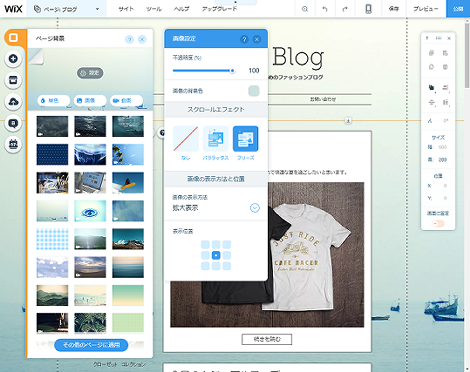Image resolution: width=470 pixels, height=372 pixels.
Task: Select the snowboarder background thumbnail
Action: tap(128, 183)
